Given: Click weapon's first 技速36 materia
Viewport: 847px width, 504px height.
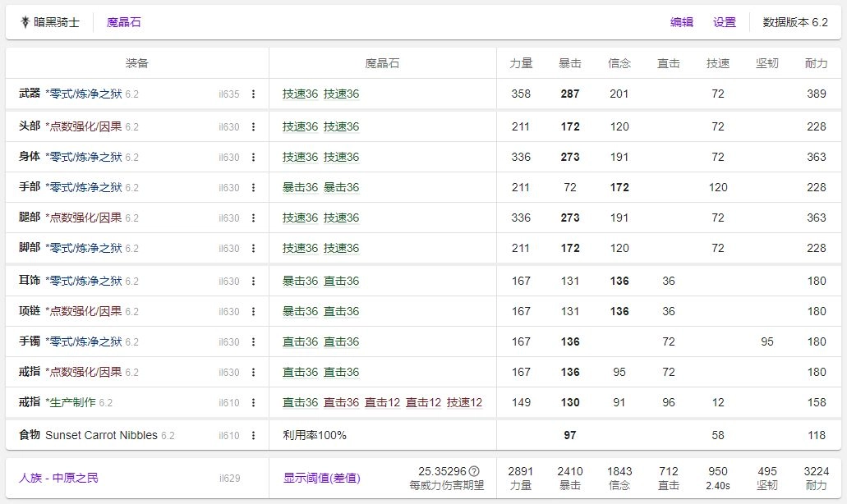Looking at the screenshot, I should point(300,94).
